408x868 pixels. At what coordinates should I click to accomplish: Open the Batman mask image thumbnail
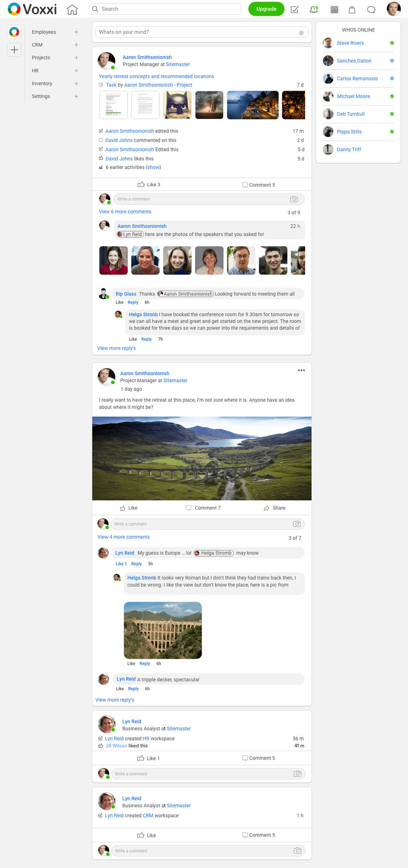[x=178, y=105]
